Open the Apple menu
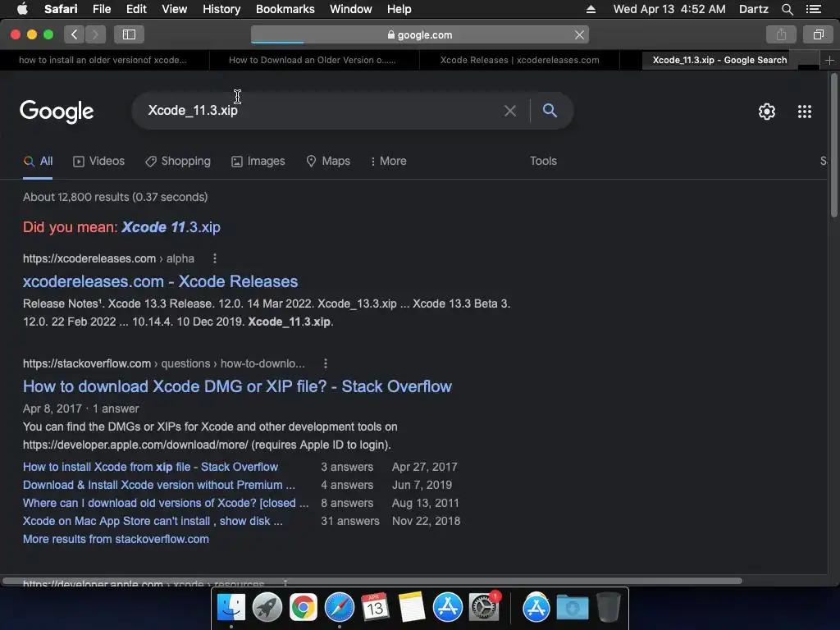Viewport: 840px width, 630px height. 22,9
